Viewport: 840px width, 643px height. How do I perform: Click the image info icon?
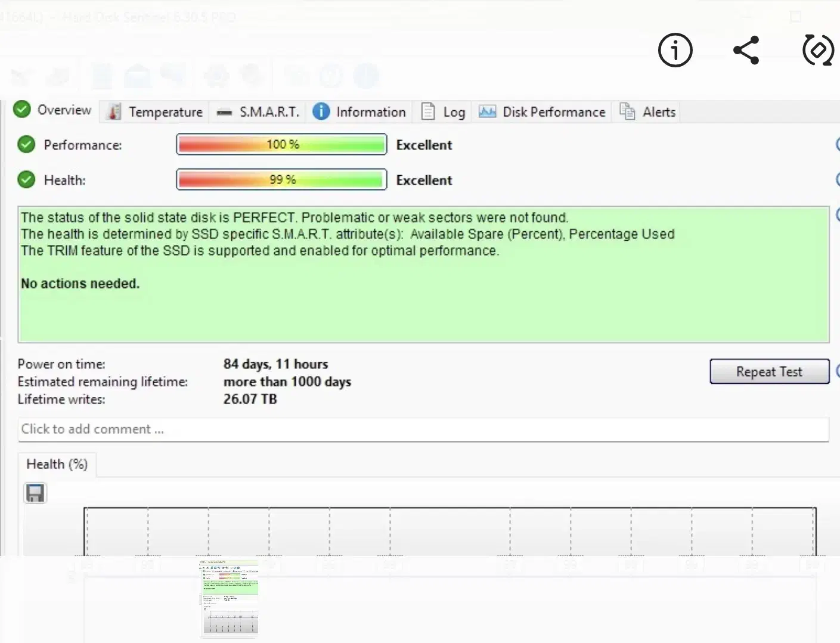pos(675,50)
